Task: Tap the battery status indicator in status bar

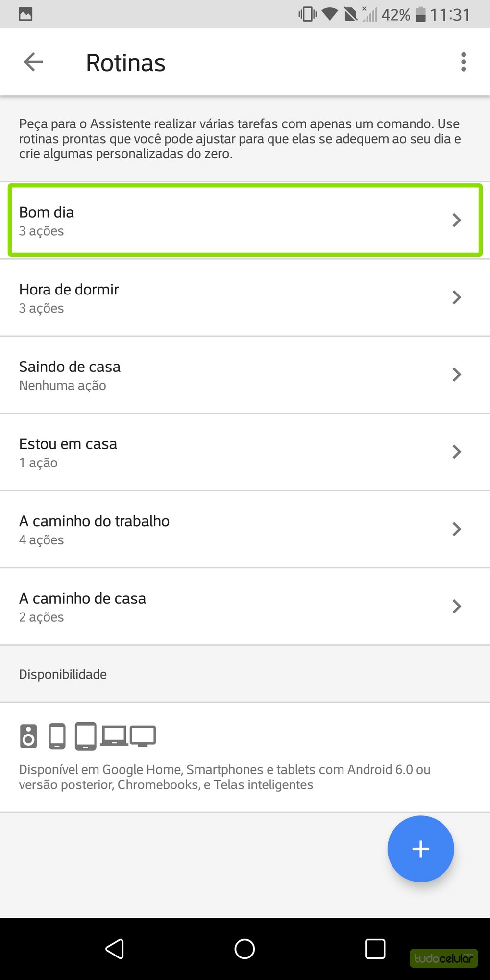Action: point(420,15)
